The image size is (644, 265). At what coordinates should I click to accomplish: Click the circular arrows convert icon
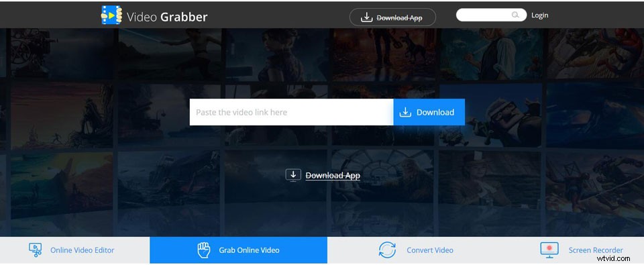pyautogui.click(x=387, y=250)
